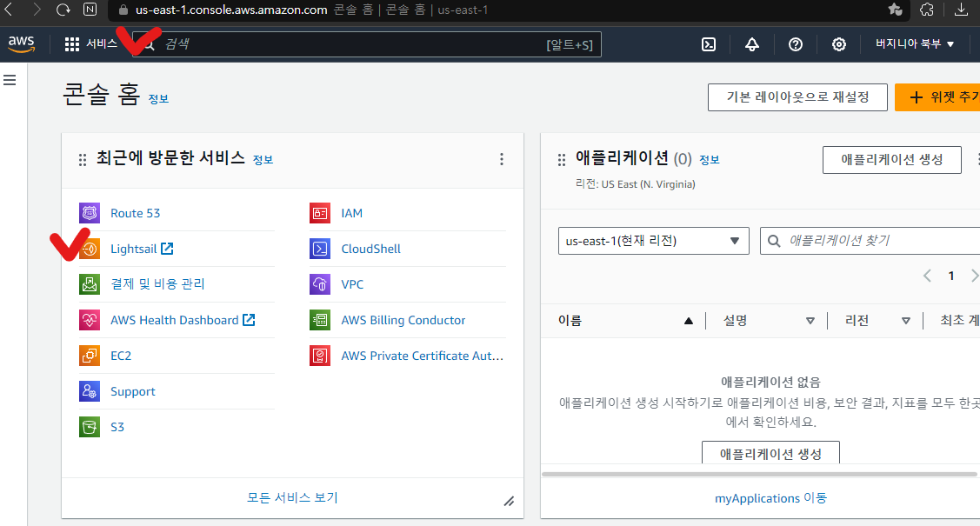Click the Lightsail service icon
This screenshot has height=526, width=980.
(x=90, y=249)
